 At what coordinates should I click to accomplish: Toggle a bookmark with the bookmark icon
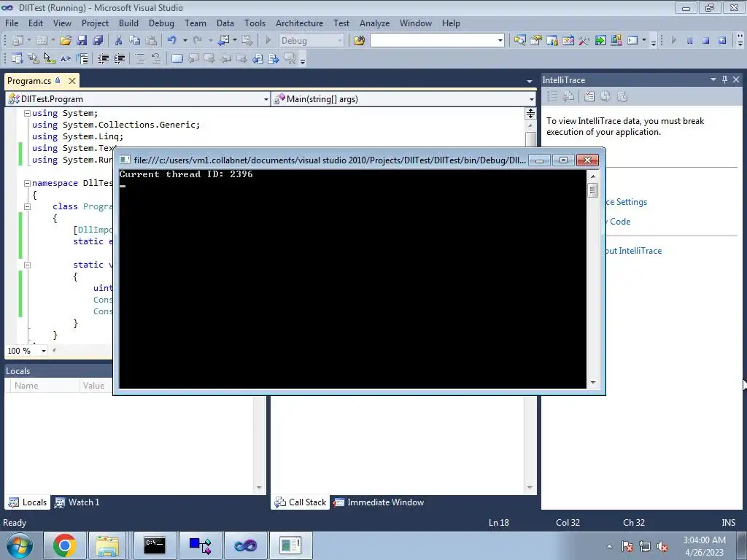click(x=177, y=58)
